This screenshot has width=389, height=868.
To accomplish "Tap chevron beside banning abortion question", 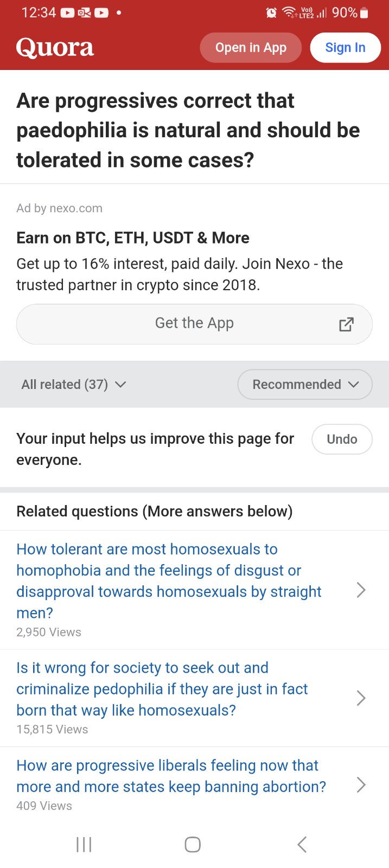I will [361, 784].
